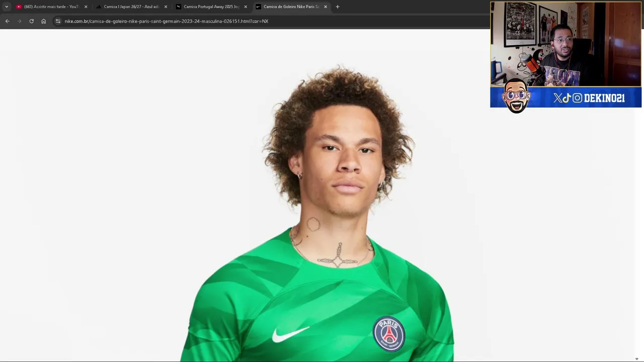644x362 pixels.
Task: Go back to the previous page
Action: click(x=7, y=21)
